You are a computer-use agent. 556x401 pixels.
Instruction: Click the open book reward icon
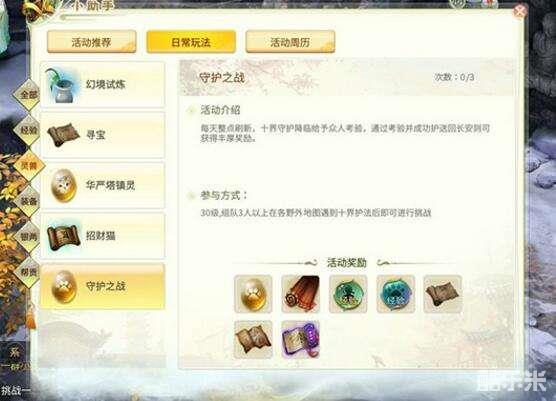pos(253,339)
